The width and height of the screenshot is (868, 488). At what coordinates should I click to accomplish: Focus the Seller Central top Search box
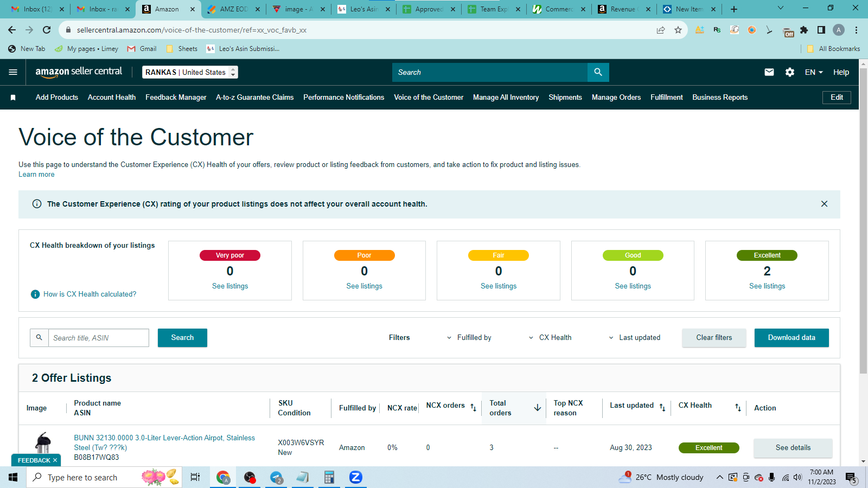[490, 72]
